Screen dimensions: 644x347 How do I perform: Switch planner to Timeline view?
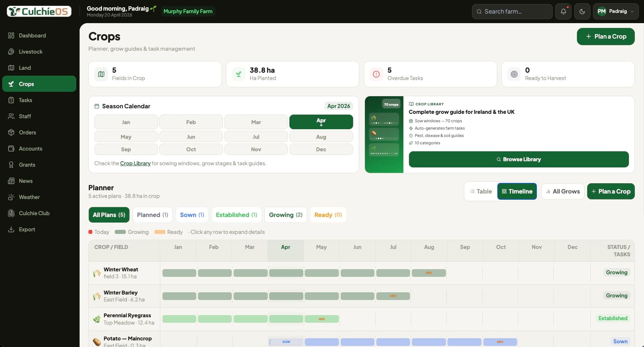pyautogui.click(x=517, y=191)
